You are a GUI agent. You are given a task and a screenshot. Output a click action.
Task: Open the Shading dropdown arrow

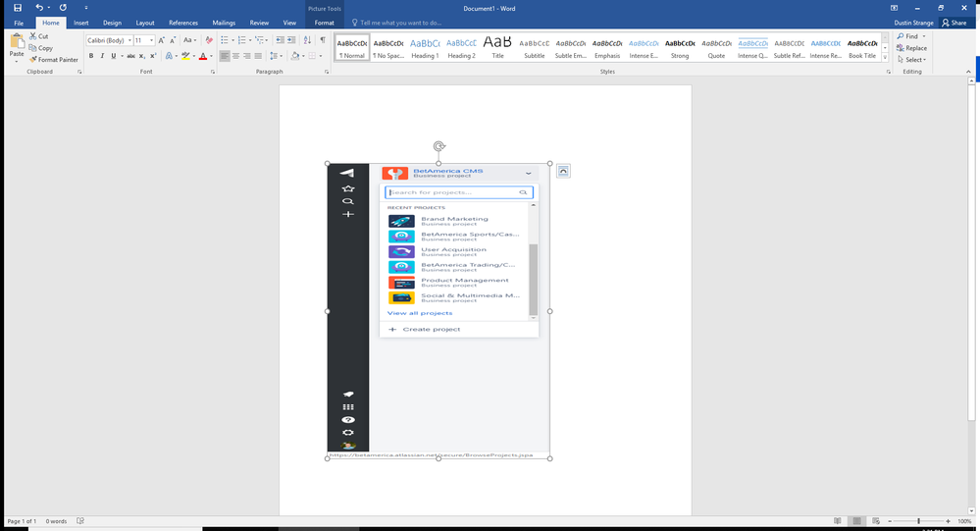(x=303, y=56)
